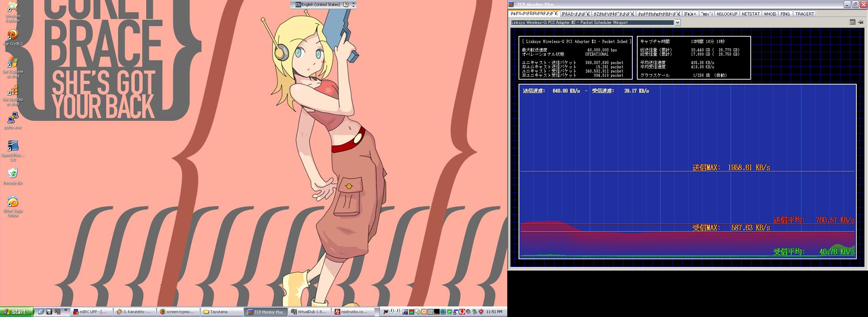Screen dimensions: 868x317
Task: Launch the Far Cry 2 desktop icon
Action: click(x=13, y=37)
